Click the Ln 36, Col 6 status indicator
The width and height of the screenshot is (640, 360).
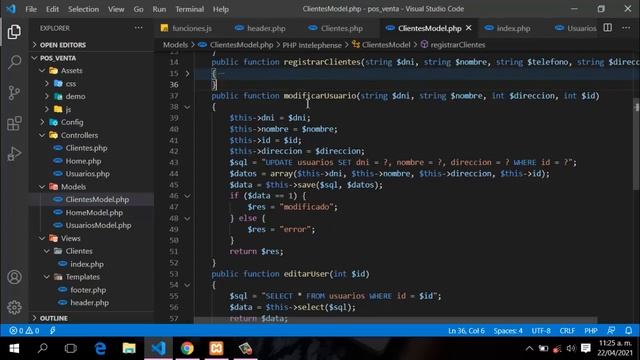(466, 331)
